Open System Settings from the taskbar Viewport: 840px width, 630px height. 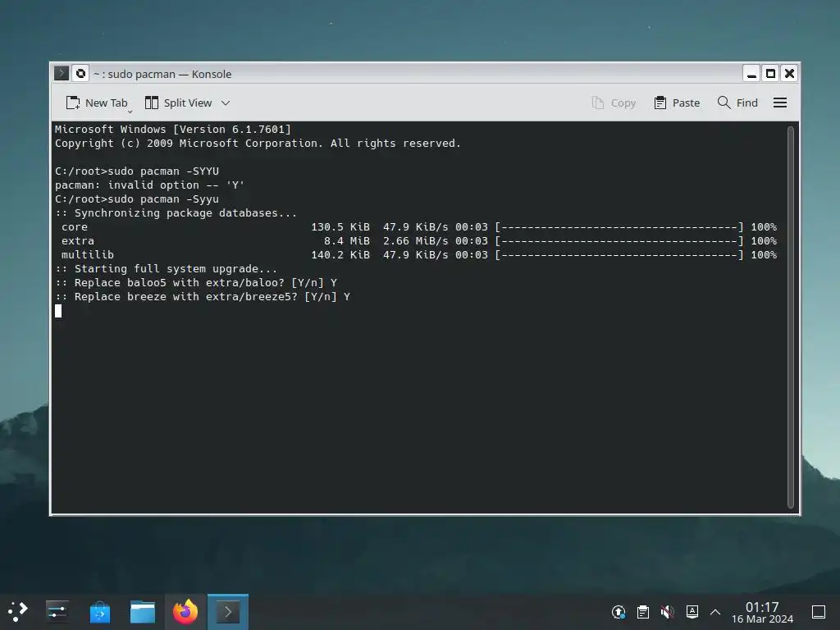pos(57,612)
